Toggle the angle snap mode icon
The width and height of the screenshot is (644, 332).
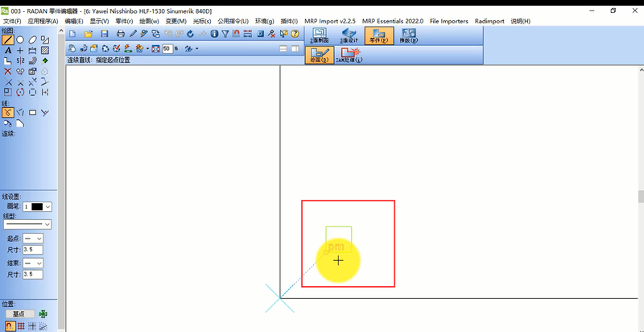coord(43,326)
